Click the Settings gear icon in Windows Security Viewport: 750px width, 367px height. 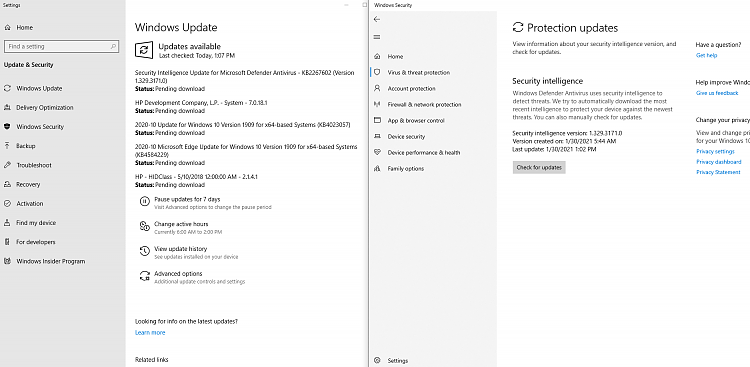click(377, 361)
